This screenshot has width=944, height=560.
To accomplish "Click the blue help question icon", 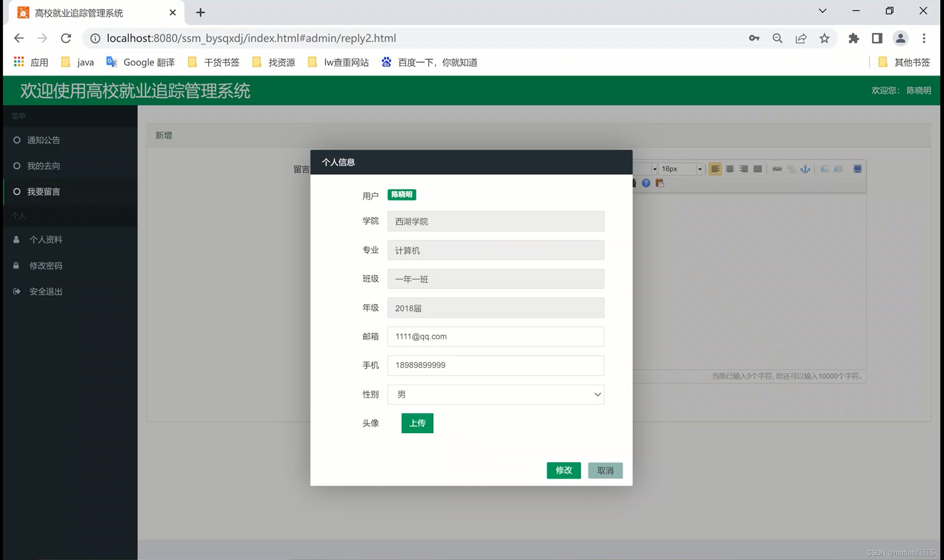I will tap(646, 183).
